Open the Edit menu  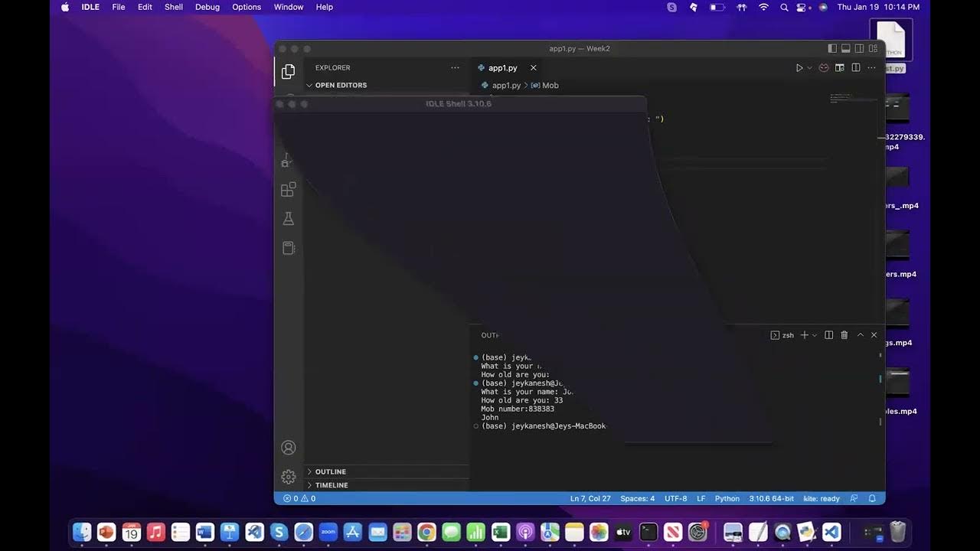coord(145,7)
